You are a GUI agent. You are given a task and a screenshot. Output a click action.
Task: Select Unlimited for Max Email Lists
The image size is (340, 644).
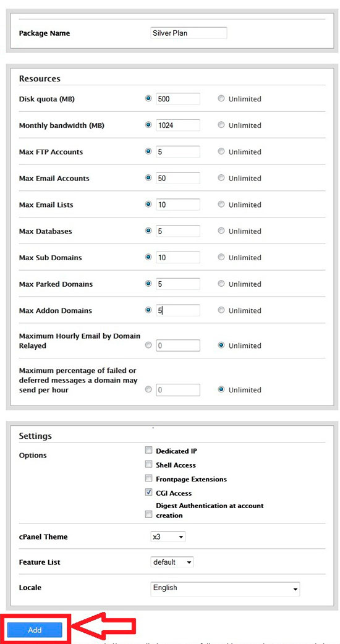[221, 205]
